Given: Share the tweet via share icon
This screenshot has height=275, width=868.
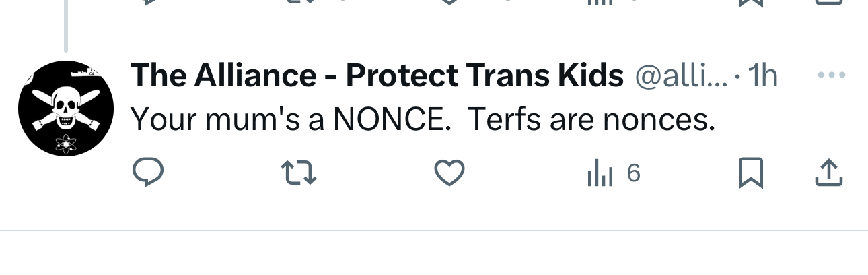Looking at the screenshot, I should (829, 173).
